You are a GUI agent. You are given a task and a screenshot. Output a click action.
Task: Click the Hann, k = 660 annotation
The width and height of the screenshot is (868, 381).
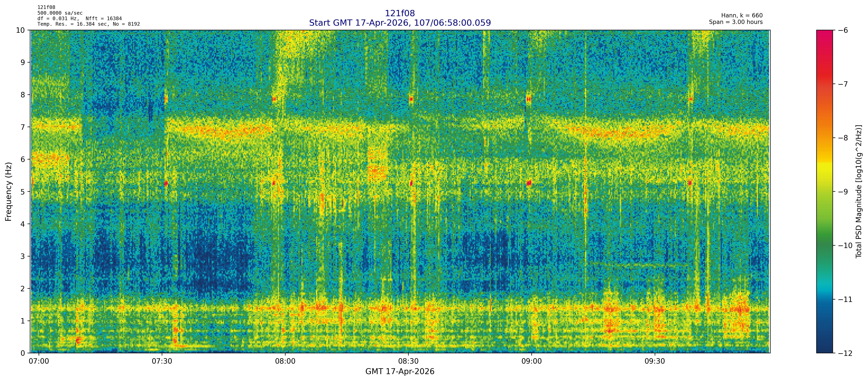coord(742,16)
